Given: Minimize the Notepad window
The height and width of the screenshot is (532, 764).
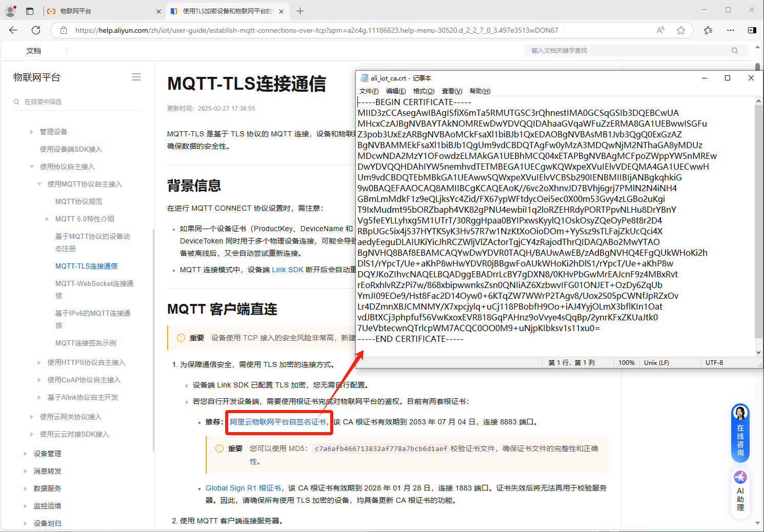Looking at the screenshot, I should tap(705, 78).
